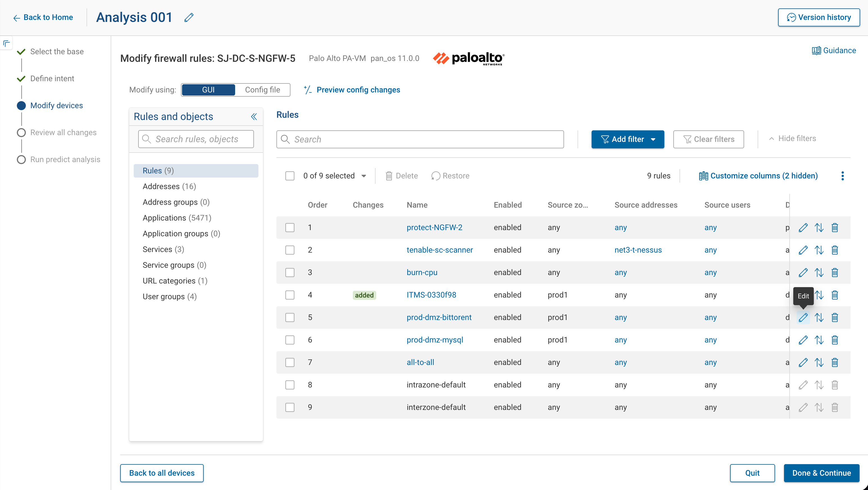Check the box for rule 1 protect-NGFW-2
This screenshot has height=490, width=868.
point(290,228)
